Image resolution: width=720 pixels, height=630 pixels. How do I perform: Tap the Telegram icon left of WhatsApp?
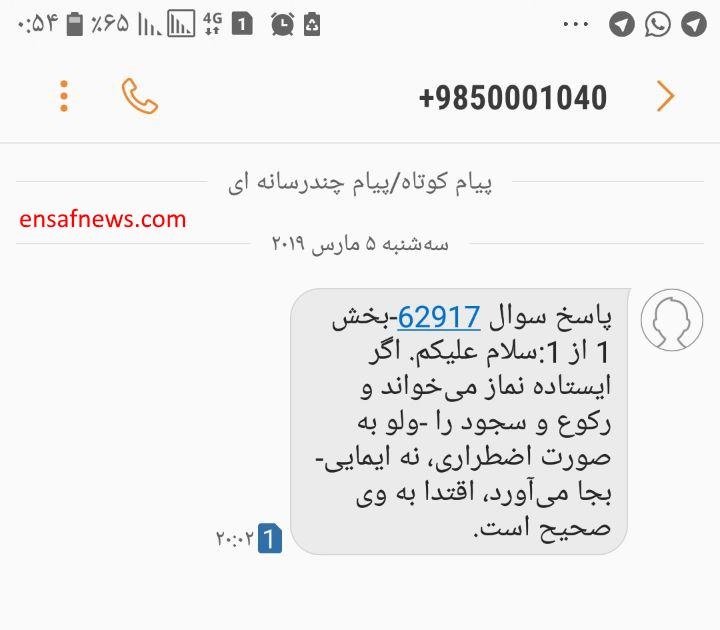coord(622,24)
